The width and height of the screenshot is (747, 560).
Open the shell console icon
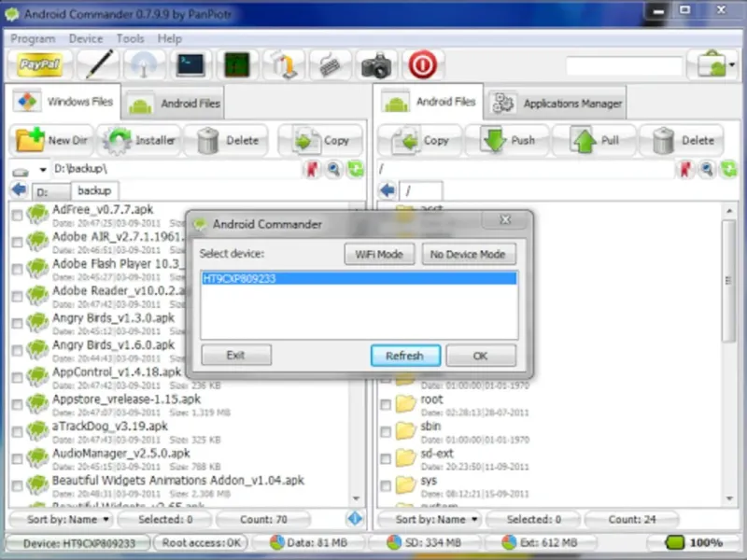point(190,64)
